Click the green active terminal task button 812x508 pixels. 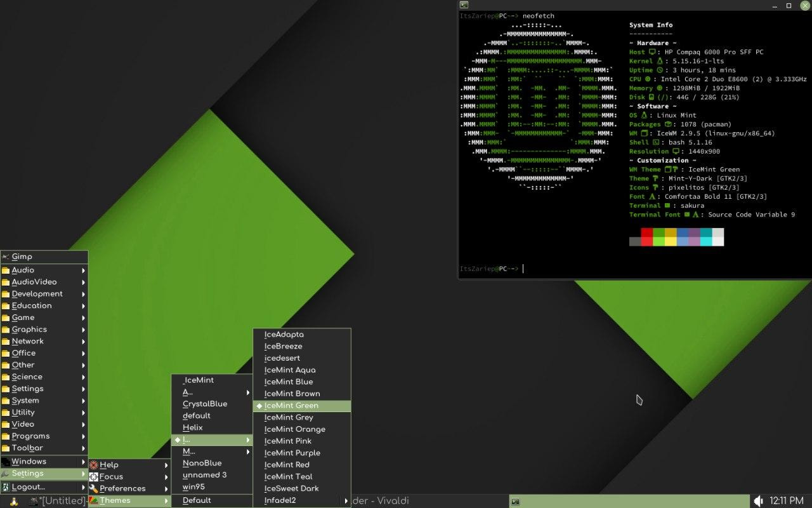[x=628, y=501]
